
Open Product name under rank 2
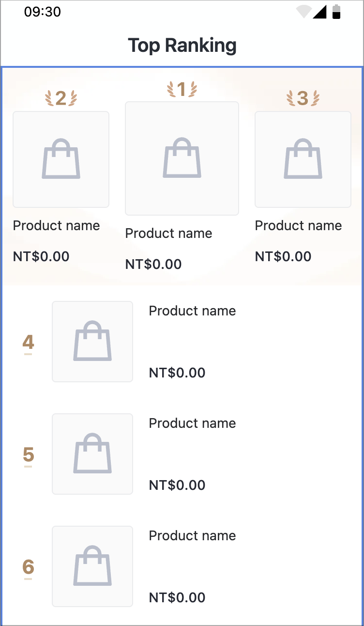(x=56, y=226)
